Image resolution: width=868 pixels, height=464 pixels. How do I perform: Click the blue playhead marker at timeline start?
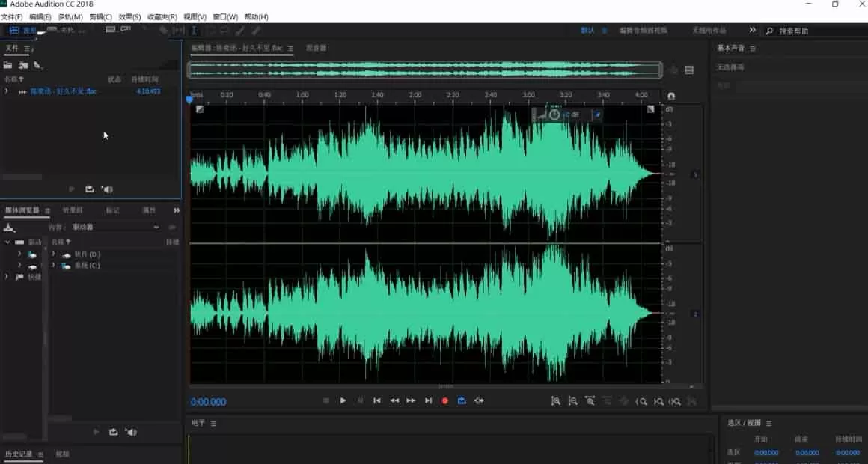point(189,99)
